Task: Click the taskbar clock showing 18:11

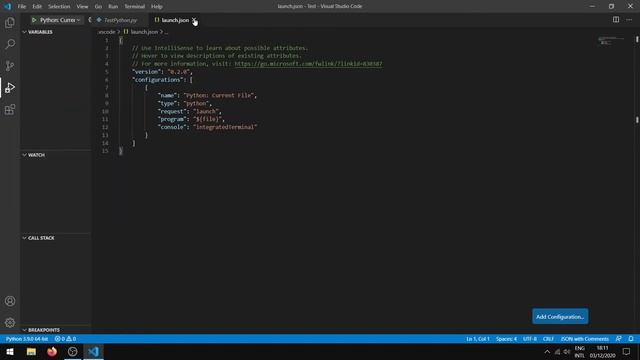Action: (x=602, y=352)
